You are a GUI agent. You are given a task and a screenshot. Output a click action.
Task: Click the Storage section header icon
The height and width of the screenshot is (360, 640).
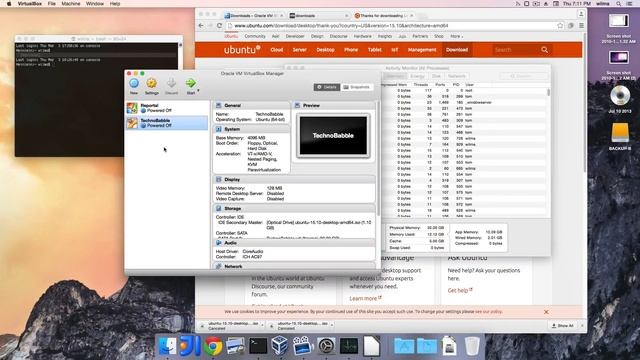[x=218, y=208]
